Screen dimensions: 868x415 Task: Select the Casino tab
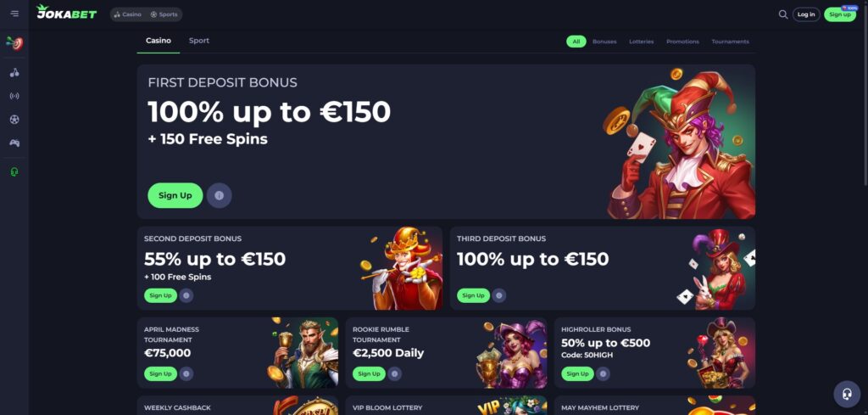click(x=159, y=41)
